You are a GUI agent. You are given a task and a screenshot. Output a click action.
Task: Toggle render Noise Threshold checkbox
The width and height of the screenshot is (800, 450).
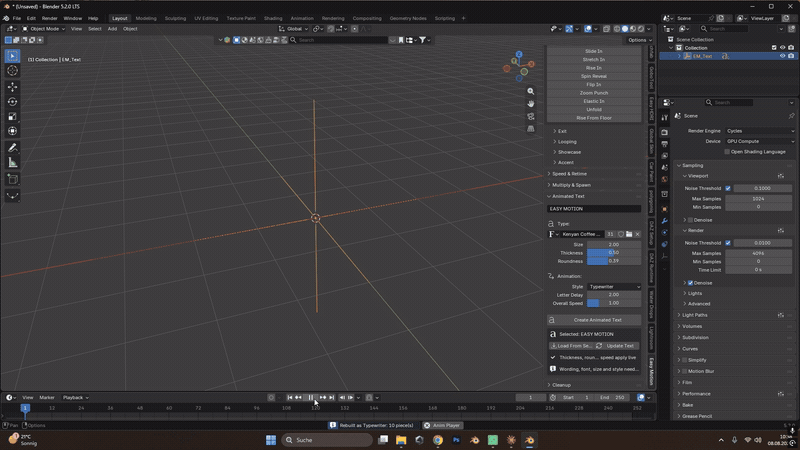click(728, 243)
